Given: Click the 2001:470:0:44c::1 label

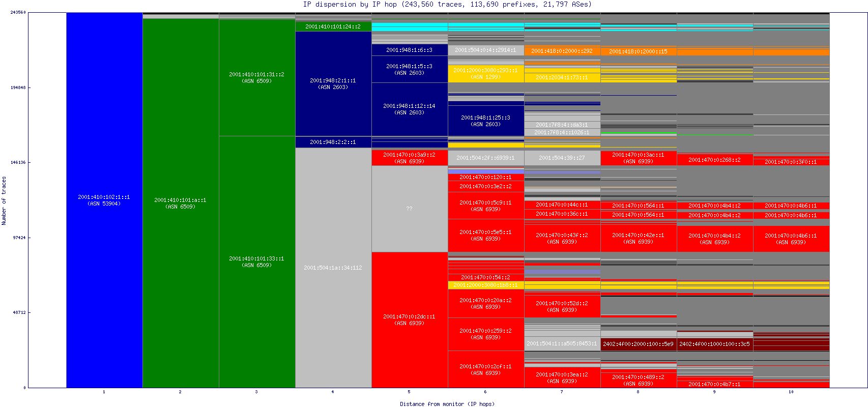Looking at the screenshot, I should (x=562, y=205).
